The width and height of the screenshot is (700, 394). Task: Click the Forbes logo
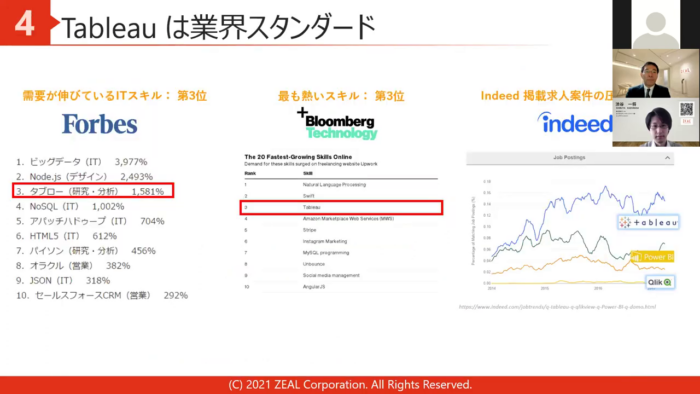[x=100, y=124]
